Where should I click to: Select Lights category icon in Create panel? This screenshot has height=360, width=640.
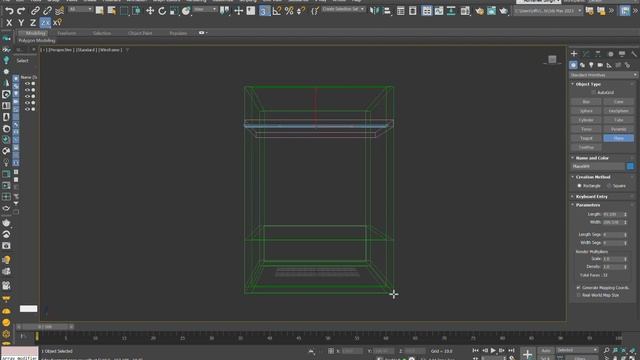pos(591,65)
